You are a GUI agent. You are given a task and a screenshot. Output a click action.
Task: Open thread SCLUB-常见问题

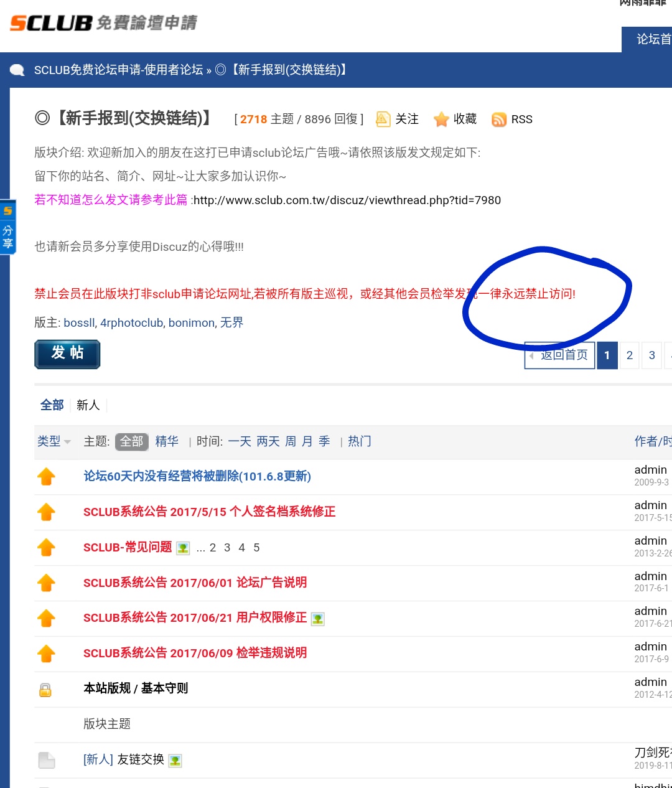point(128,547)
